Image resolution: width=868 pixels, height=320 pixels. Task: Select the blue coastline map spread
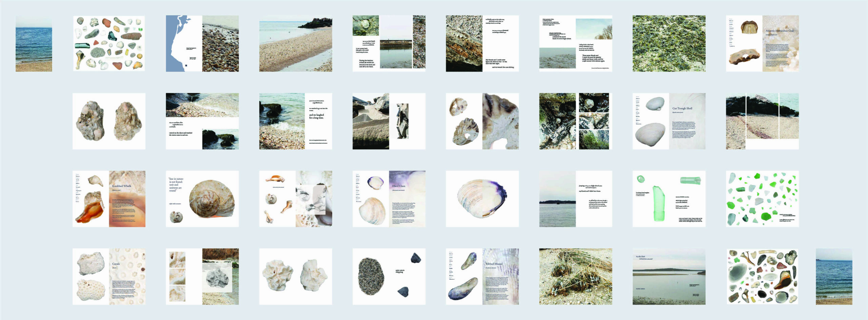coord(202,43)
